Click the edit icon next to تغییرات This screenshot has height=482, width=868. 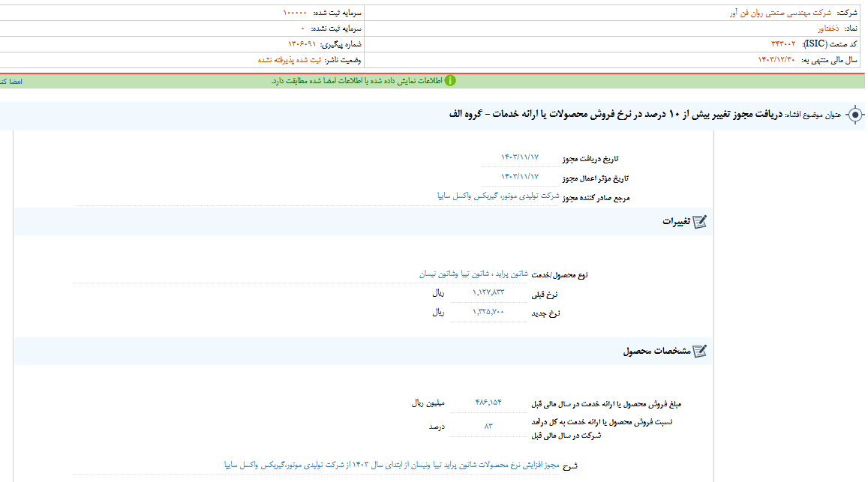point(699,222)
